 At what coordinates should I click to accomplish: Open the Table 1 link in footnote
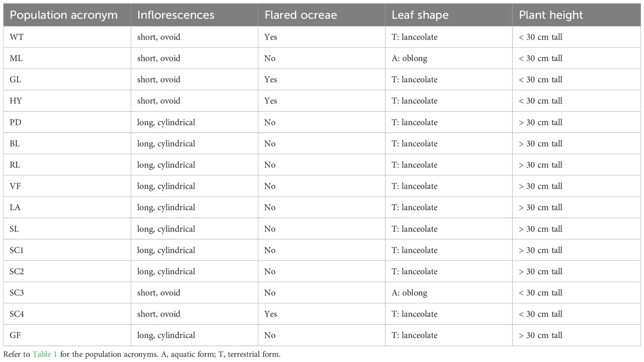pyautogui.click(x=45, y=354)
